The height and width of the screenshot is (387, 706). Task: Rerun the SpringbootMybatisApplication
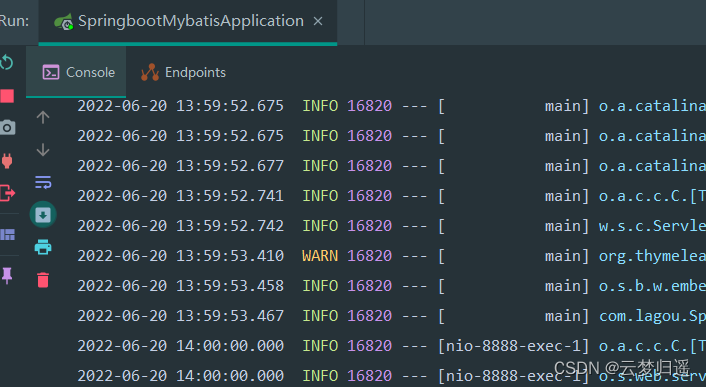6,63
